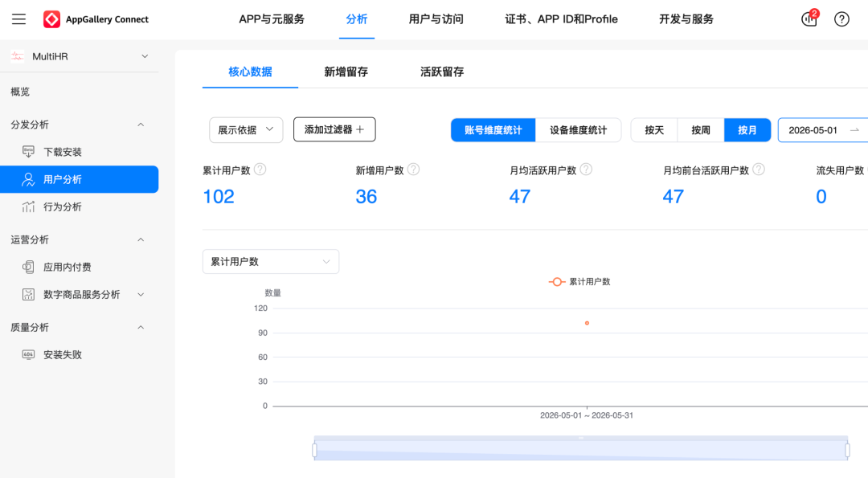The width and height of the screenshot is (868, 478).
Task: Click the 月均活跃用户数 value 47
Action: [520, 196]
